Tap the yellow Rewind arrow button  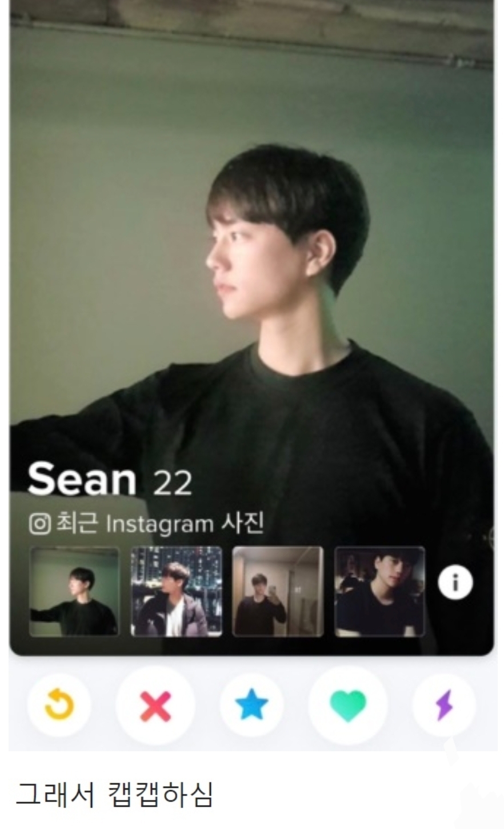coord(59,705)
